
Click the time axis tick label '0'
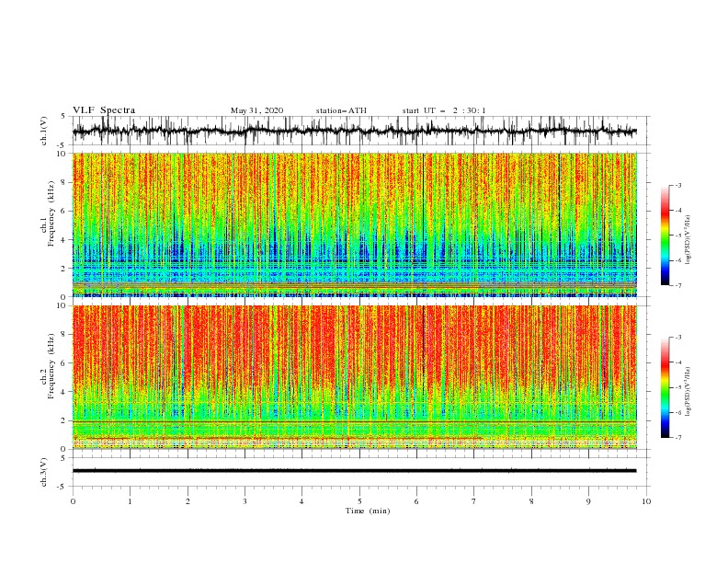73,501
